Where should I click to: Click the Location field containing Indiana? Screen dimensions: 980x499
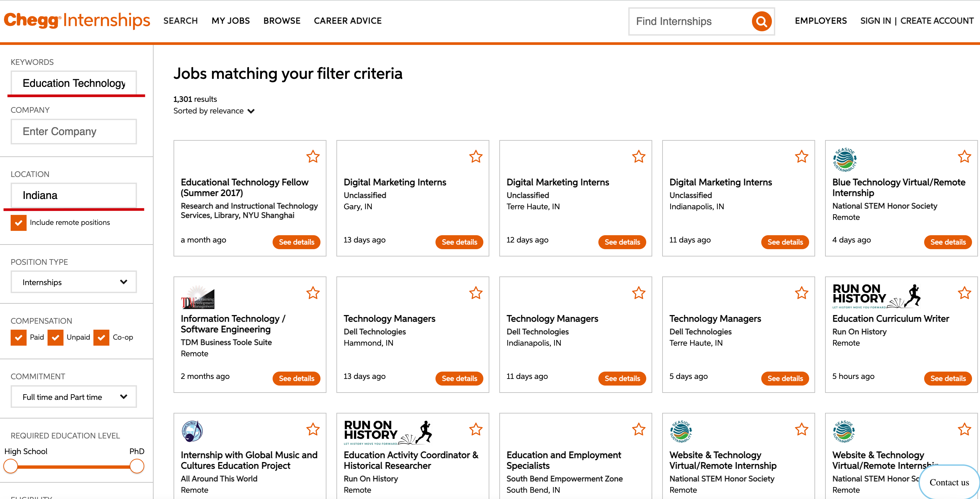(x=74, y=195)
